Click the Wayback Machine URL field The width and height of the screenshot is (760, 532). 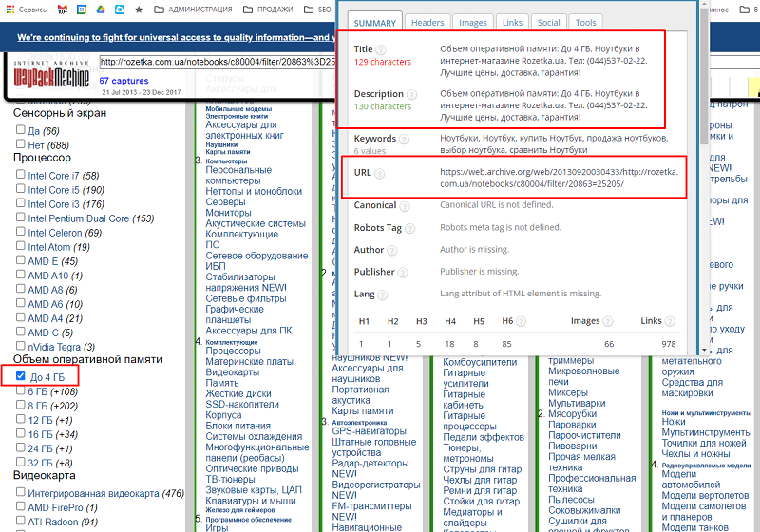point(218,62)
